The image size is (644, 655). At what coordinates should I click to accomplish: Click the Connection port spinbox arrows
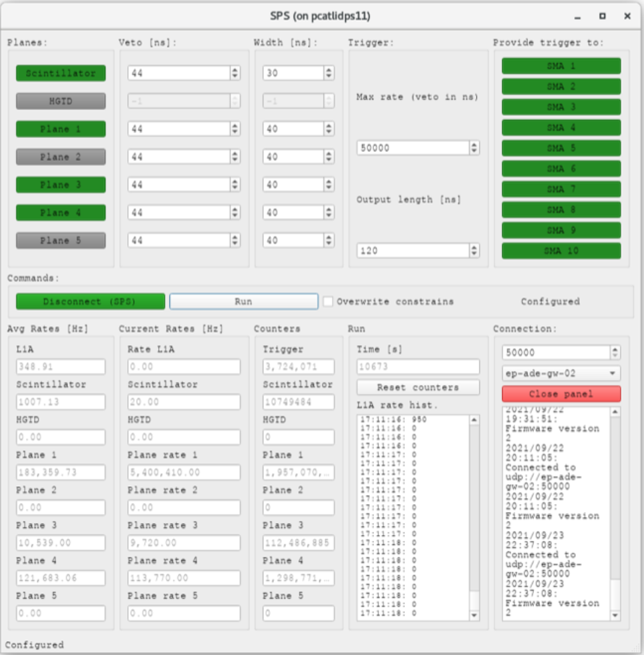click(x=615, y=353)
